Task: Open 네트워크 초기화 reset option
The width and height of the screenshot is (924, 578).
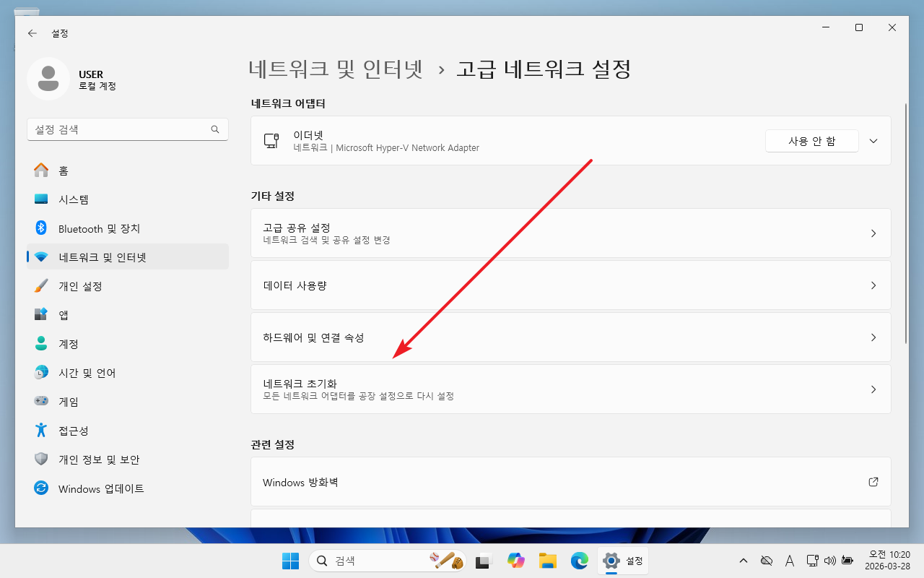Action: click(570, 389)
